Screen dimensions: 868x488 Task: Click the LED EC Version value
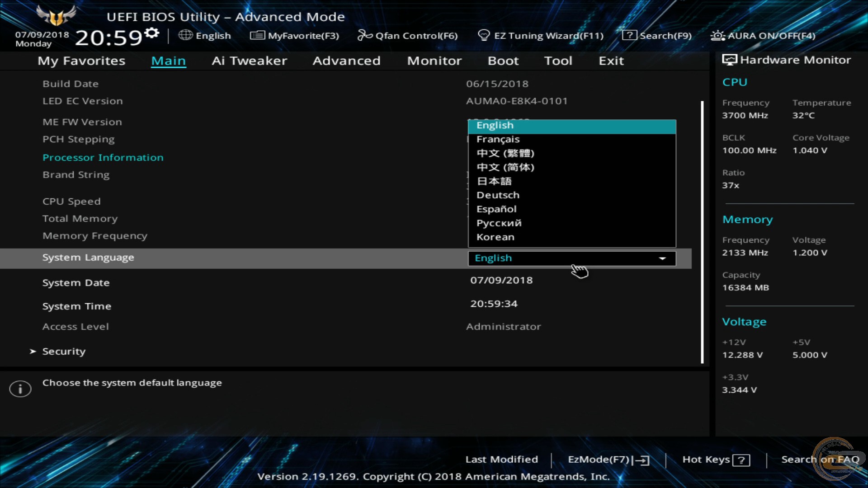[517, 101]
